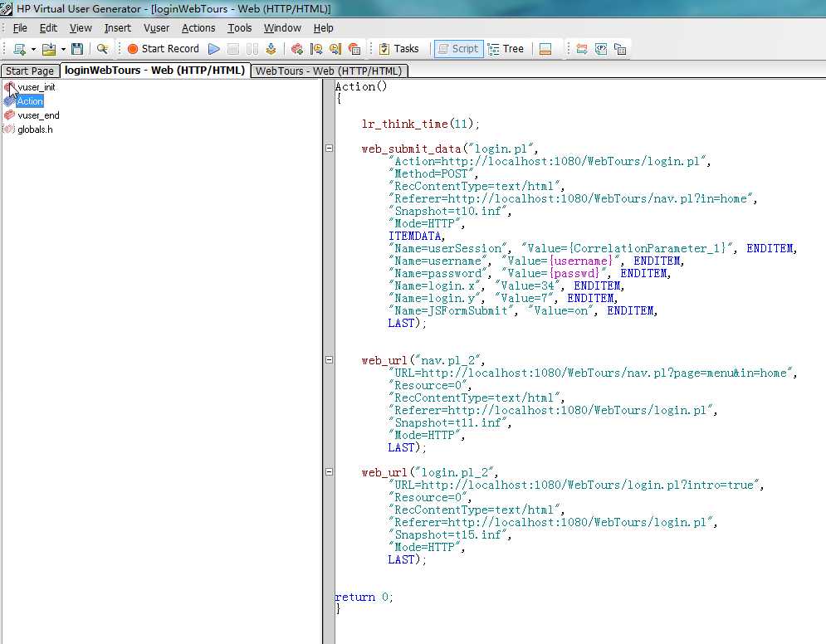Open the Insert menu

(118, 28)
